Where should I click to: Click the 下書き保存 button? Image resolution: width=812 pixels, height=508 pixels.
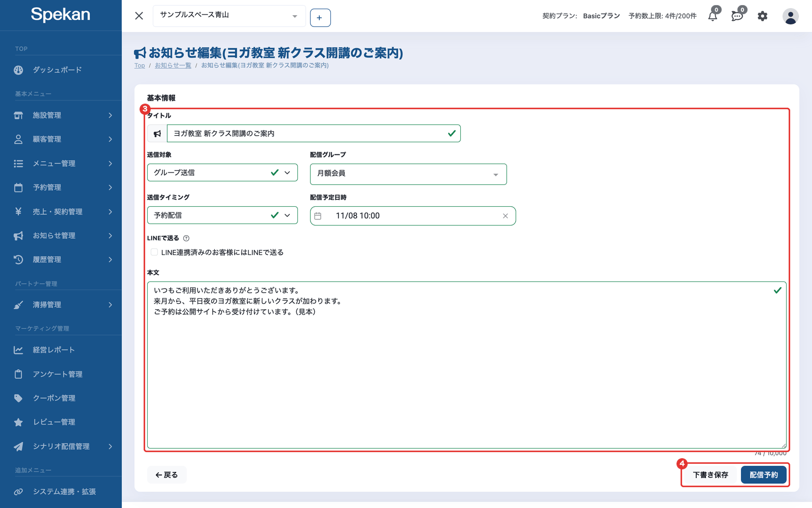[710, 475]
